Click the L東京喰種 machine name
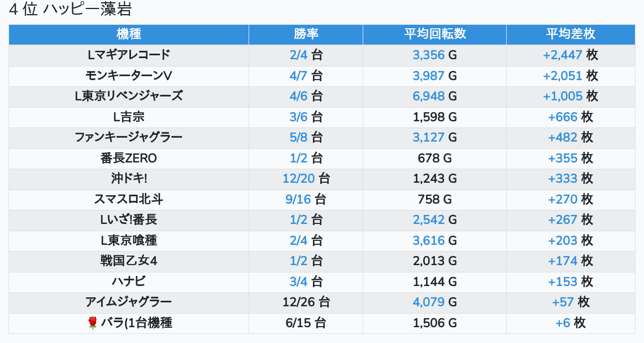644x343 pixels. tap(129, 241)
